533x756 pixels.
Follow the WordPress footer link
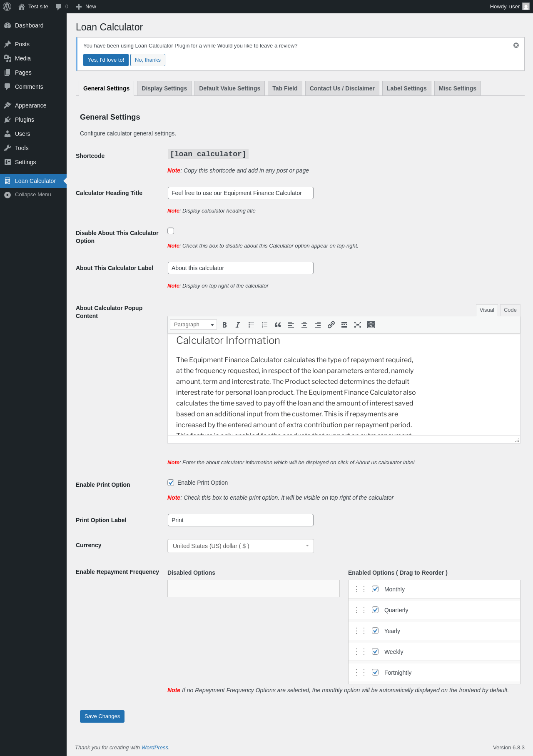coord(155,748)
